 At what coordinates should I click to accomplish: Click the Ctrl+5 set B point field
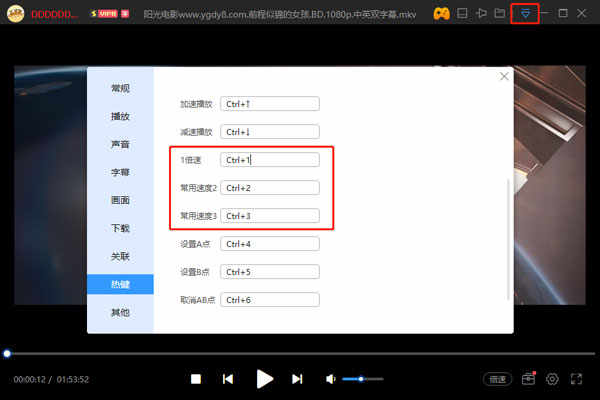pos(270,272)
